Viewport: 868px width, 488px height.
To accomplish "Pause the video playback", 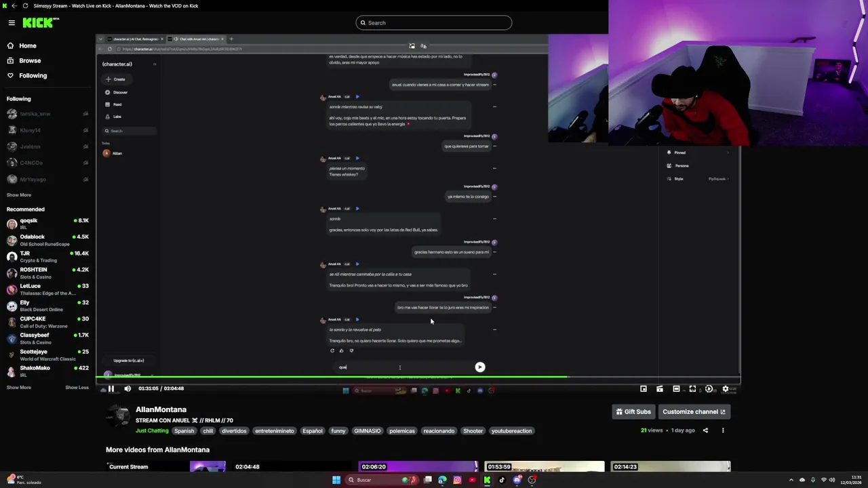I will coord(111,388).
